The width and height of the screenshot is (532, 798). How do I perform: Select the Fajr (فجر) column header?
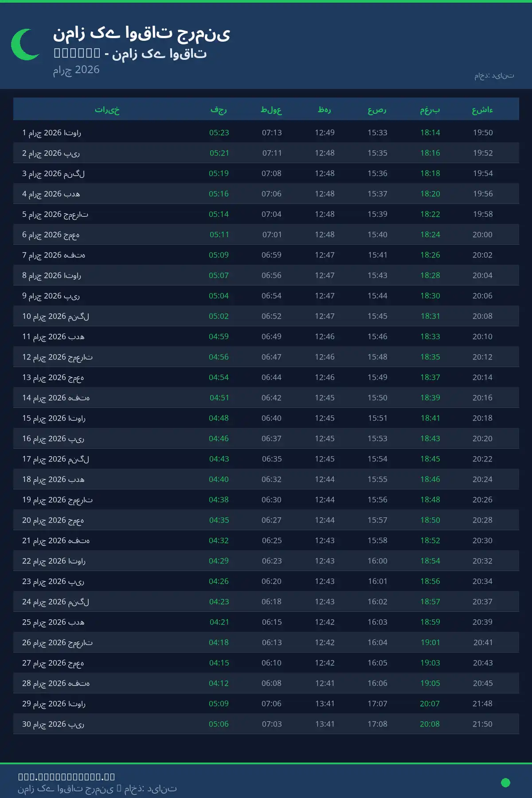[219, 110]
